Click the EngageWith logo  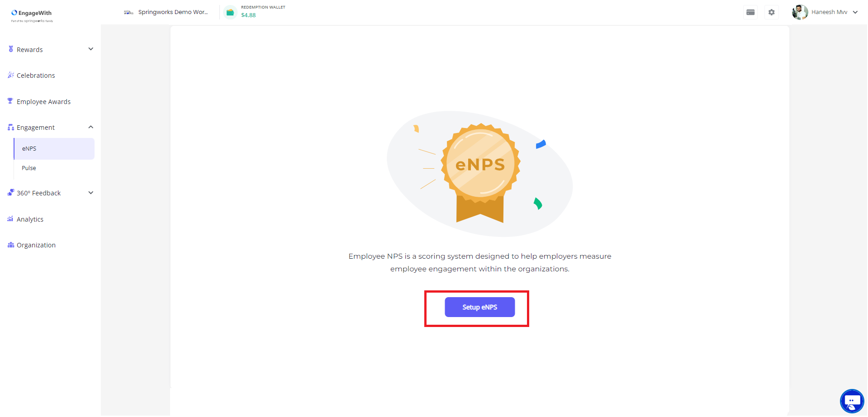pyautogui.click(x=32, y=16)
